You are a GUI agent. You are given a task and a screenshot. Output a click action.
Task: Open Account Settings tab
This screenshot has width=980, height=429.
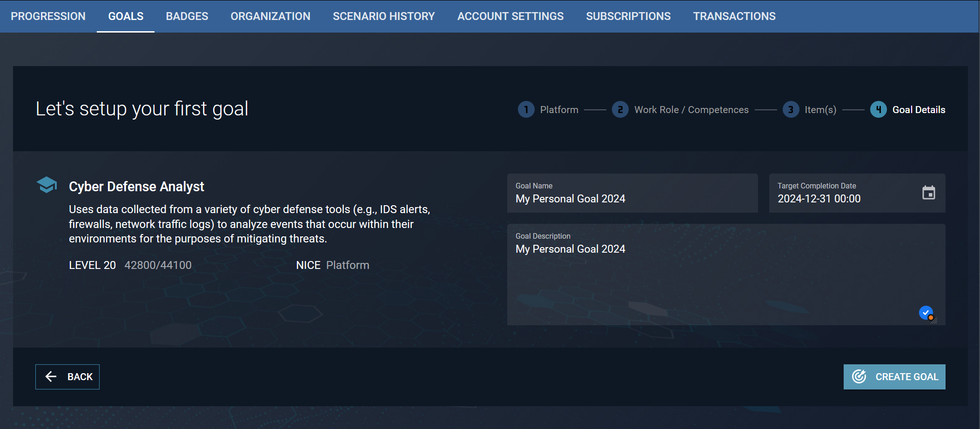click(x=510, y=16)
